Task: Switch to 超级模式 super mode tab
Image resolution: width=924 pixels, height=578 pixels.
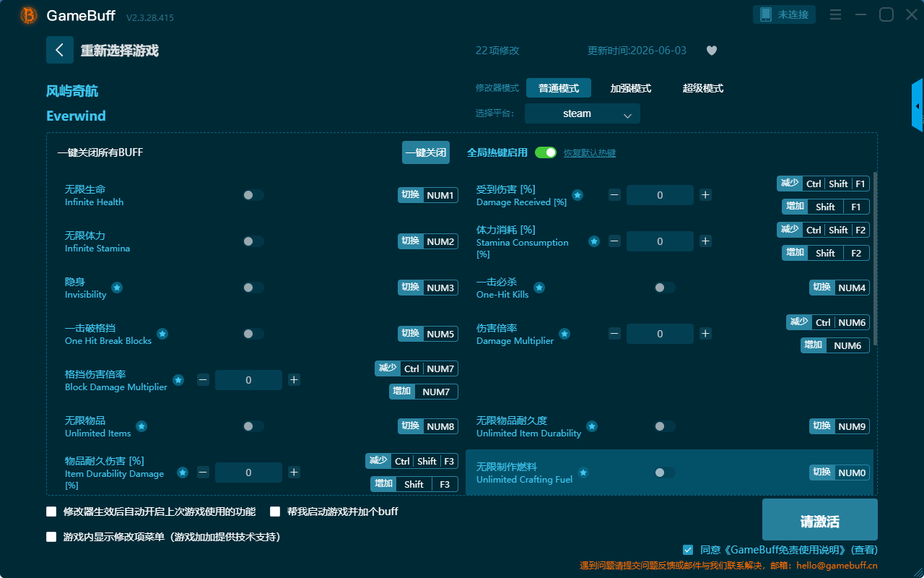Action: coord(703,88)
